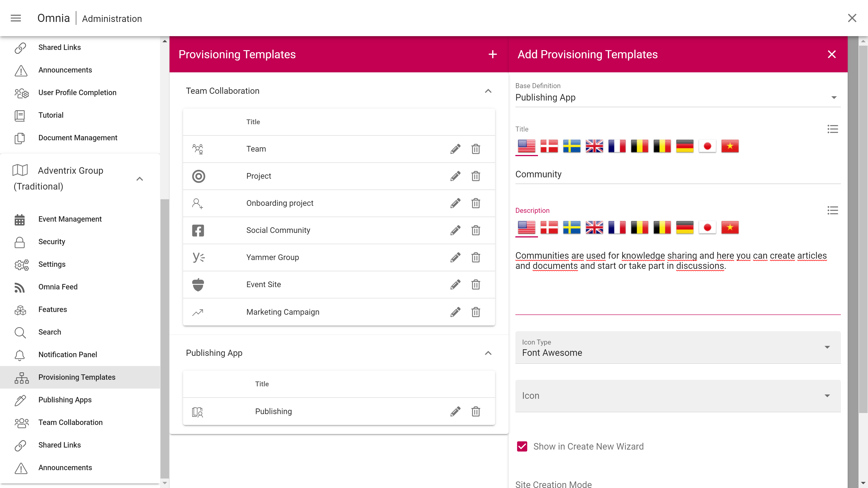Open Publishing Apps in sidebar
The width and height of the screenshot is (868, 488).
[x=65, y=400]
